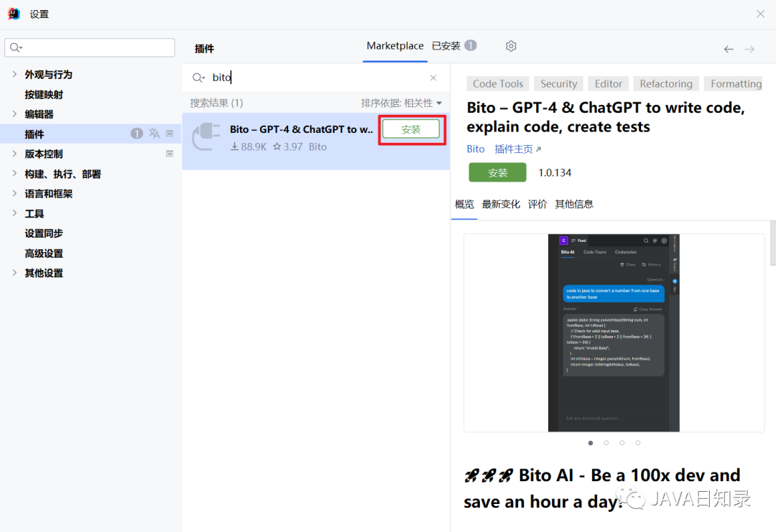Open the 概览 tab
This screenshot has width=776, height=532.
[x=464, y=204]
